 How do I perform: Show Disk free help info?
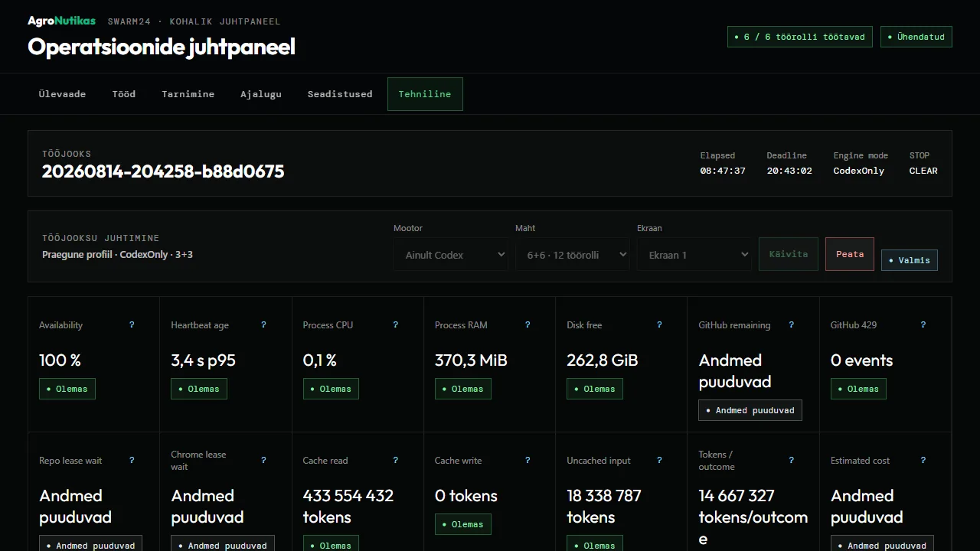659,325
